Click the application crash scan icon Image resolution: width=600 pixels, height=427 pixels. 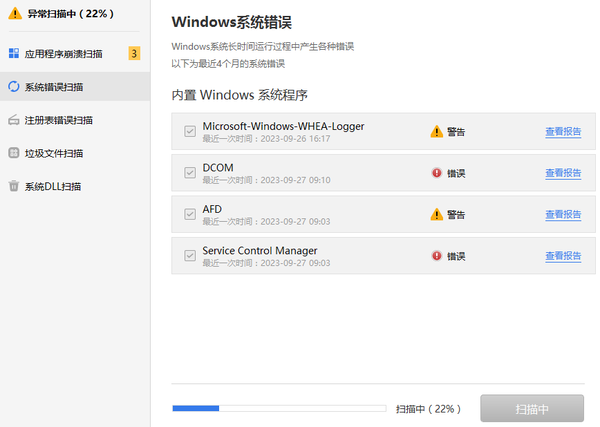[13, 53]
